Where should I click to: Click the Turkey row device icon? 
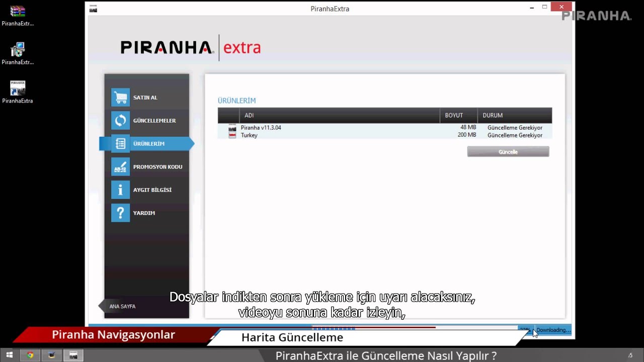[232, 135]
